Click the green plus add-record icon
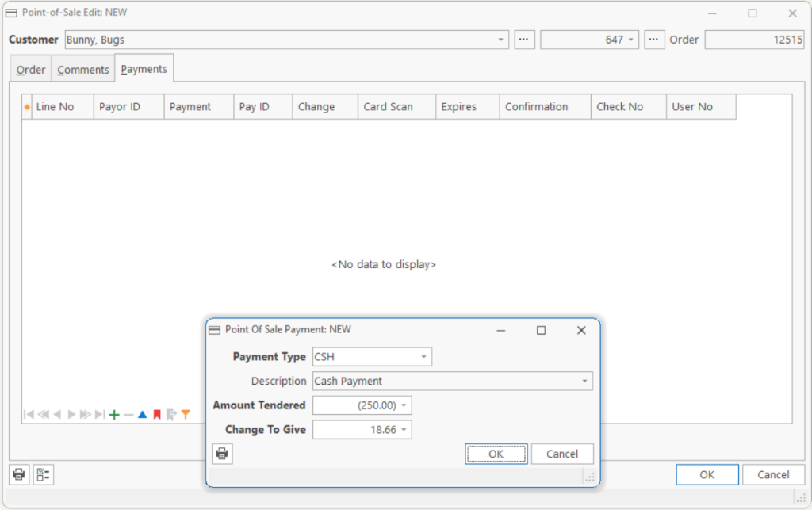Screen dimensions: 812x510 114,414
